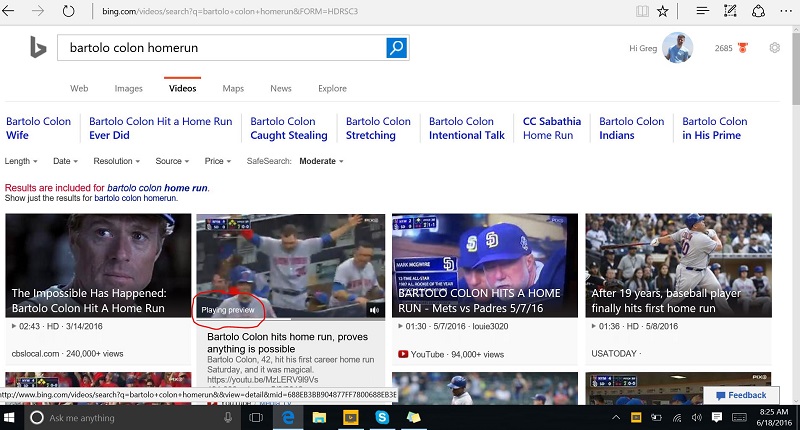Open Bing rewards points 2685
The height and width of the screenshot is (430, 800).
click(731, 48)
